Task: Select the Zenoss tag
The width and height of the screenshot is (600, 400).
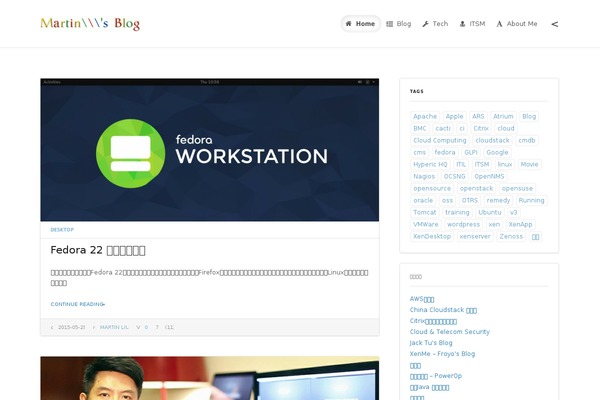Action: tap(511, 236)
